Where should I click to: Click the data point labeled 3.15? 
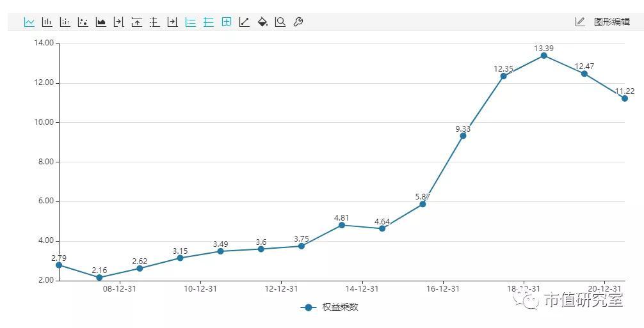tap(180, 258)
